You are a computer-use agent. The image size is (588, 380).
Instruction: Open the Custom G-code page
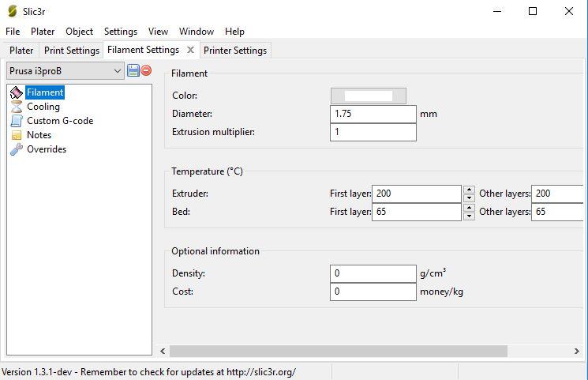point(59,121)
